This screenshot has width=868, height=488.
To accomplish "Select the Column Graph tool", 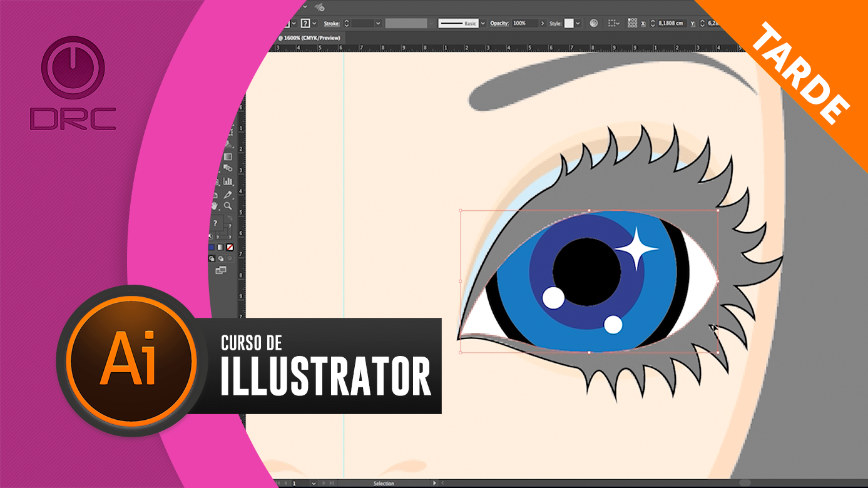I will (x=228, y=181).
